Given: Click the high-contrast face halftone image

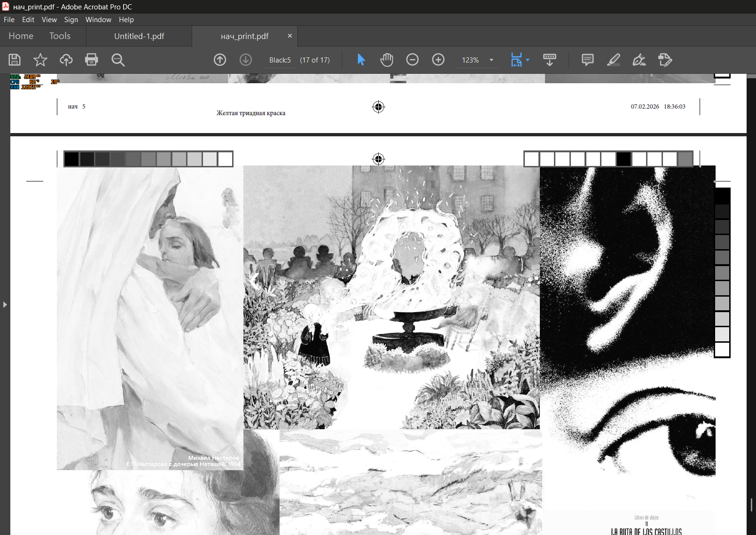Looking at the screenshot, I should (628, 338).
